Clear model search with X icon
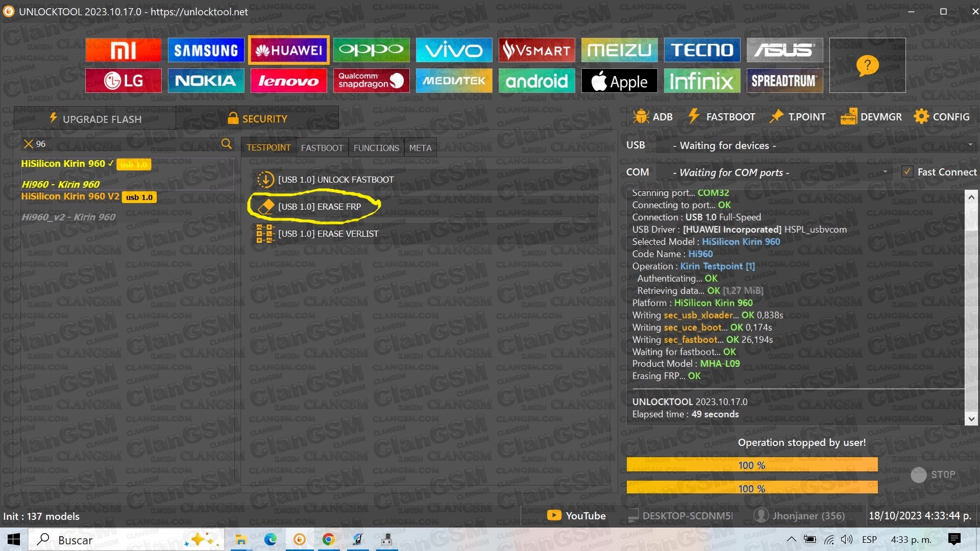This screenshot has height=551, width=980. tap(29, 144)
